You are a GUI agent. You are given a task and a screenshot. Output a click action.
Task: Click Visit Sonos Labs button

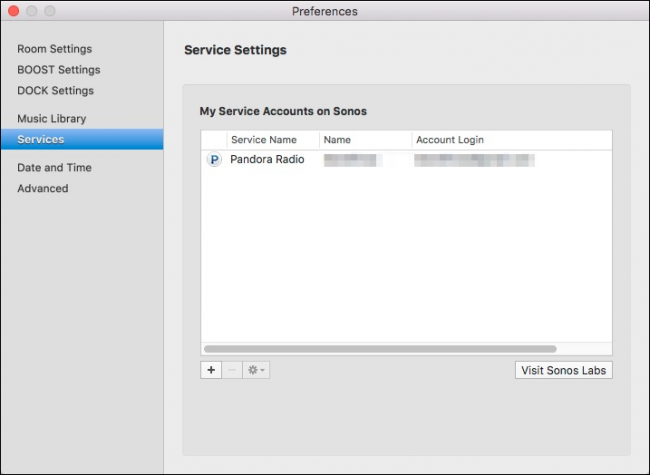(x=563, y=370)
